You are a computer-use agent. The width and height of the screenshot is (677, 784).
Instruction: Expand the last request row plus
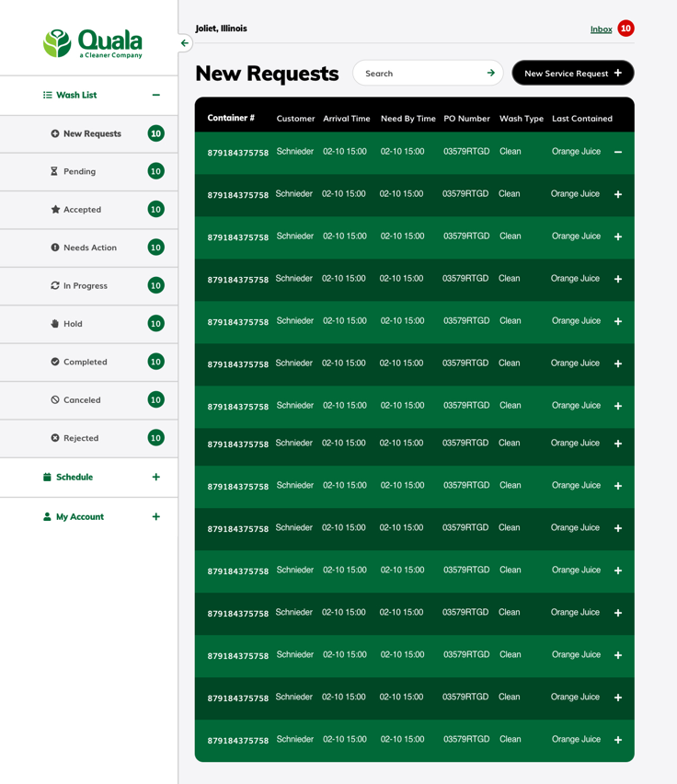point(618,740)
